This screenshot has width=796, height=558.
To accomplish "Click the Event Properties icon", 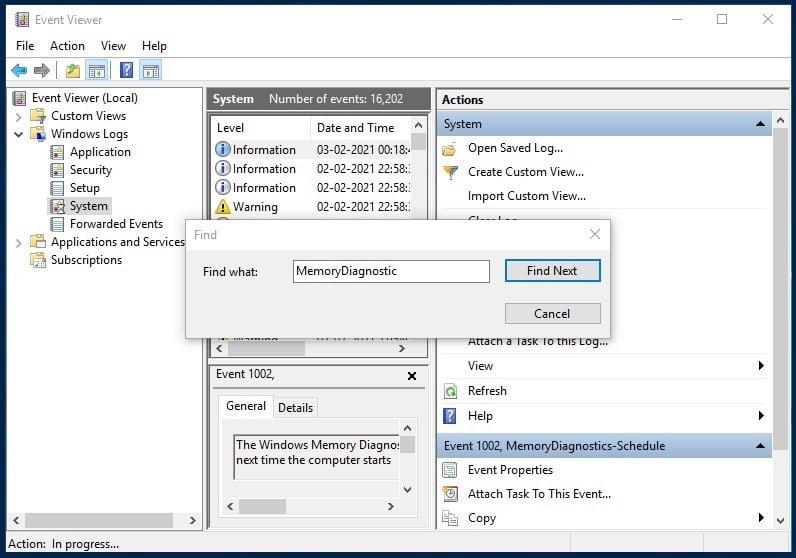I will [x=450, y=470].
